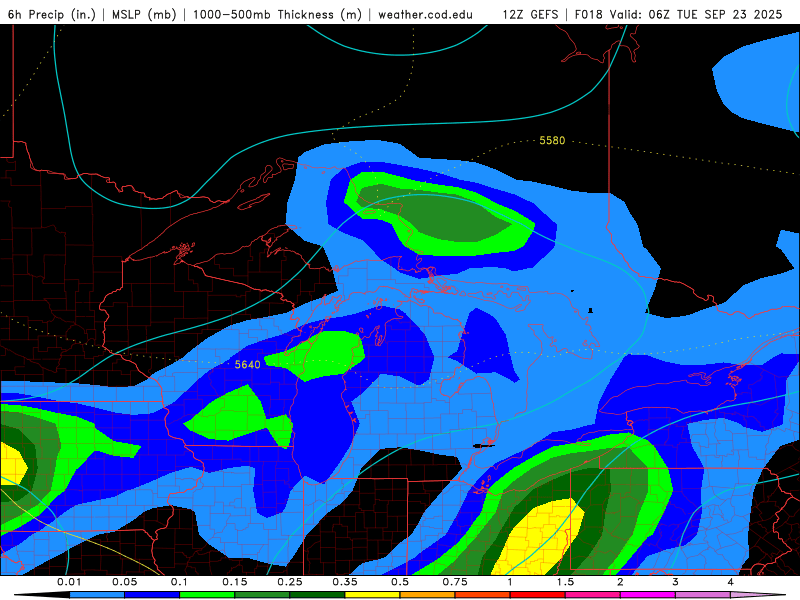This screenshot has width=800, height=600.
Task: Click the 0.35 legend value
Action: (x=345, y=582)
